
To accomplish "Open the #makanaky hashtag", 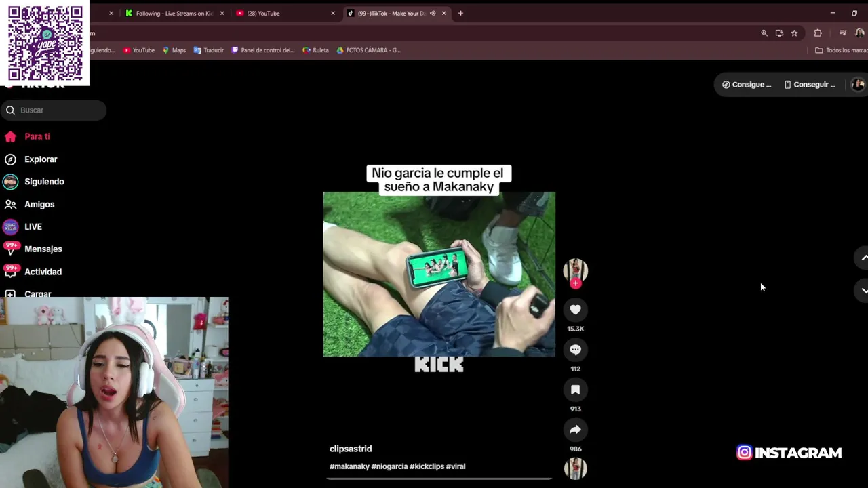I will click(x=349, y=466).
